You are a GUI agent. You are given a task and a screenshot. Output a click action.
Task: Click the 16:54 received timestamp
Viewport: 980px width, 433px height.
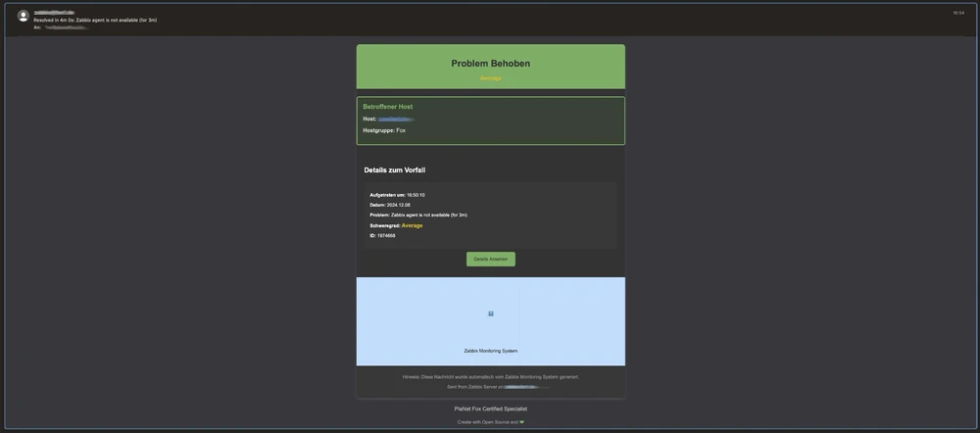[x=957, y=13]
